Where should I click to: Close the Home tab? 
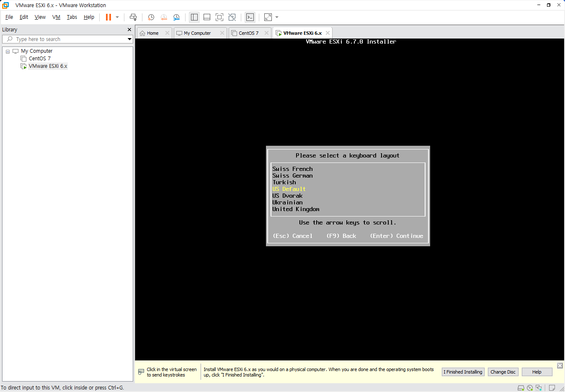point(168,33)
